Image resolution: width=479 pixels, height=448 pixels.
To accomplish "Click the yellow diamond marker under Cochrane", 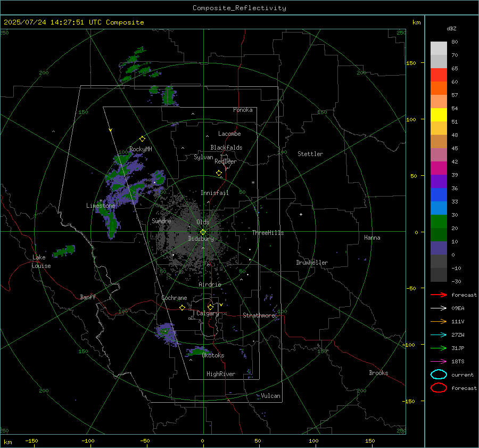I will 182,308.
